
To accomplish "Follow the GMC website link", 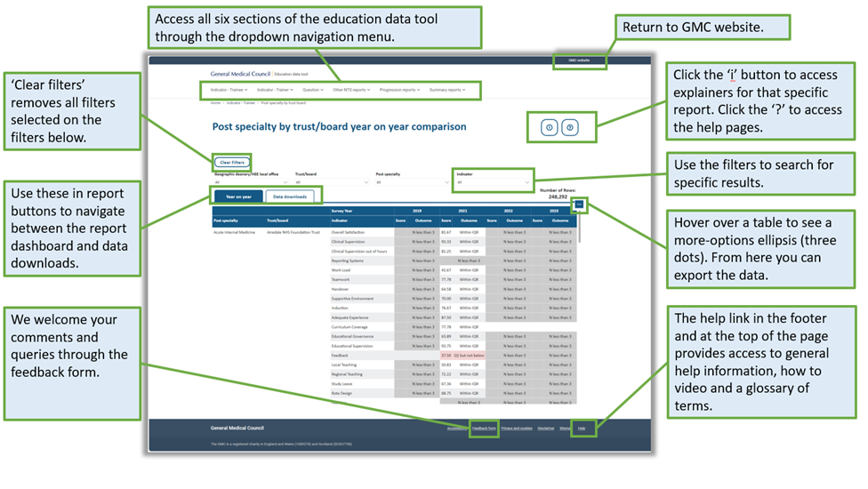I will pyautogui.click(x=579, y=60).
